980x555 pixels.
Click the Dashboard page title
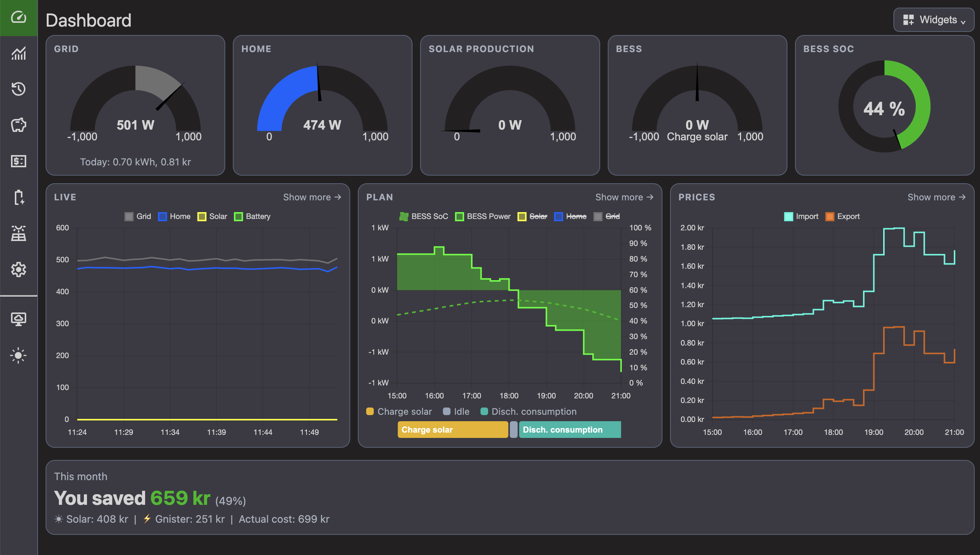coord(89,20)
